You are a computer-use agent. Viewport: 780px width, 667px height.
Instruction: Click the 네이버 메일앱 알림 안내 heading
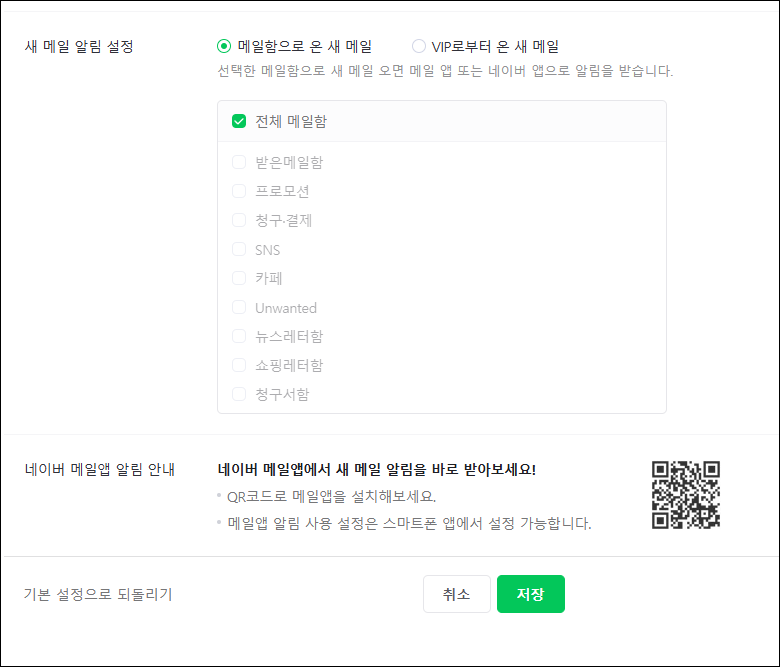tap(99, 470)
